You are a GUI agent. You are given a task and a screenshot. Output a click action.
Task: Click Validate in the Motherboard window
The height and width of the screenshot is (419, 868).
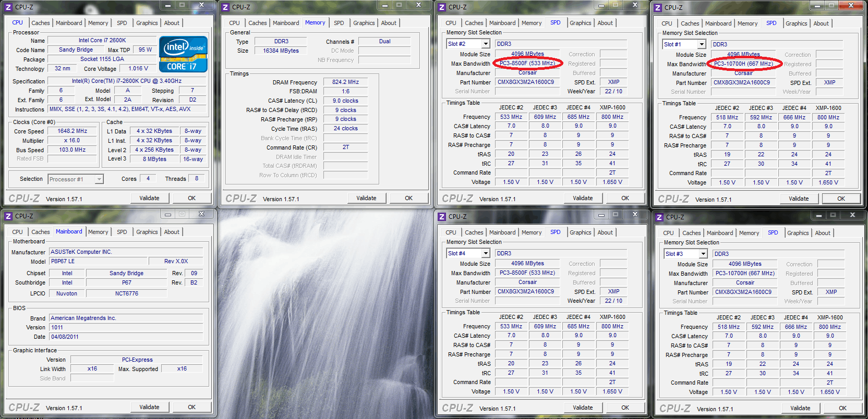coord(149,407)
